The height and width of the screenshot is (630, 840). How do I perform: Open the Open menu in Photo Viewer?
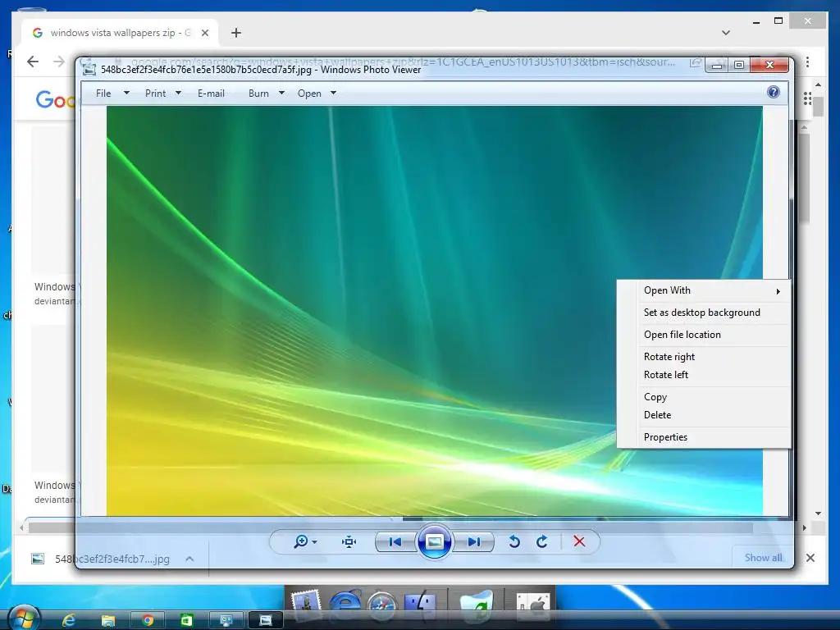309,94
